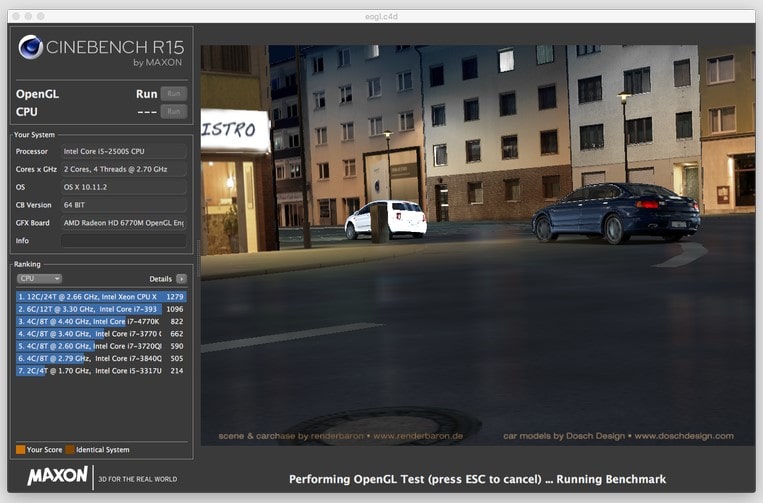Click the GFX Board field with AMD Radeon

point(123,223)
